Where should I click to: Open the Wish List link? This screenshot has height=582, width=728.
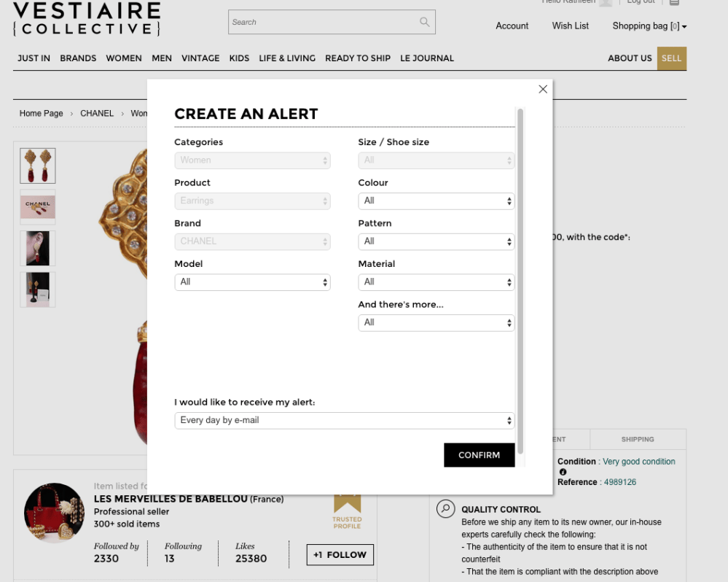click(x=570, y=26)
